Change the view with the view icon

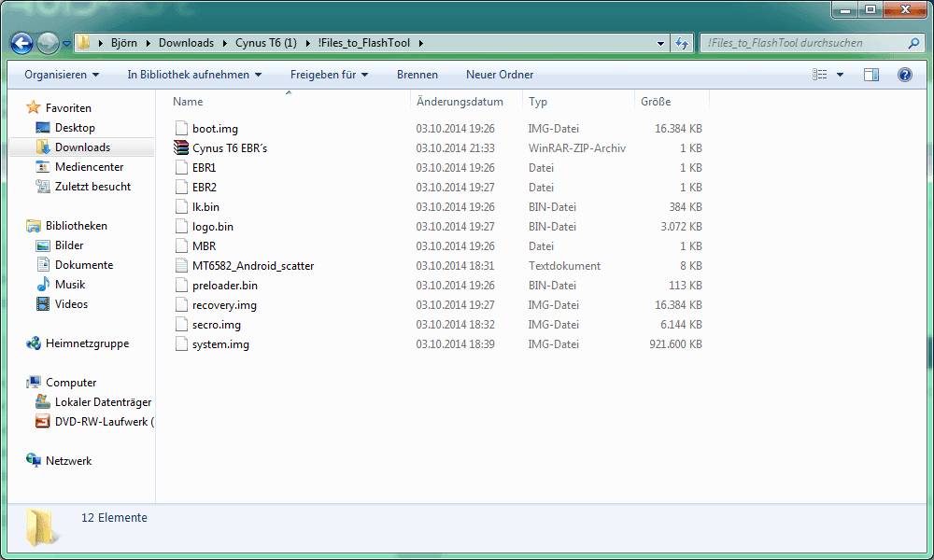[x=820, y=75]
